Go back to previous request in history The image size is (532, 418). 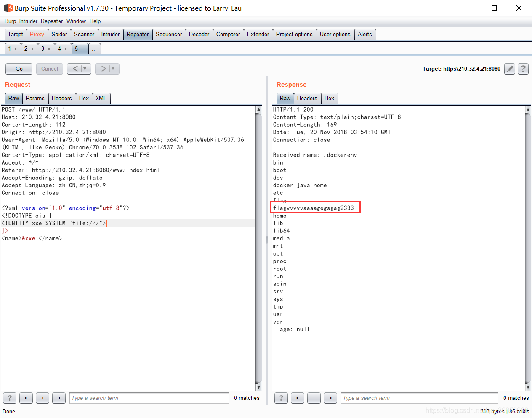75,69
